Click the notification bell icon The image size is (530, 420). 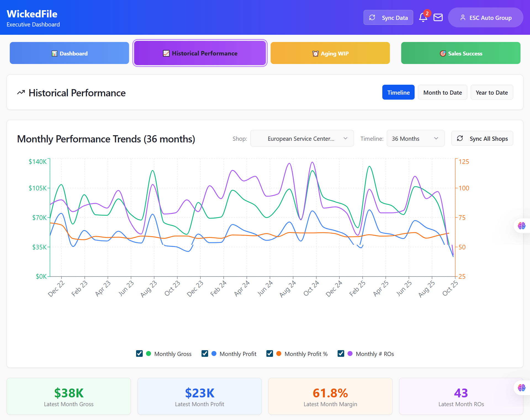click(423, 18)
